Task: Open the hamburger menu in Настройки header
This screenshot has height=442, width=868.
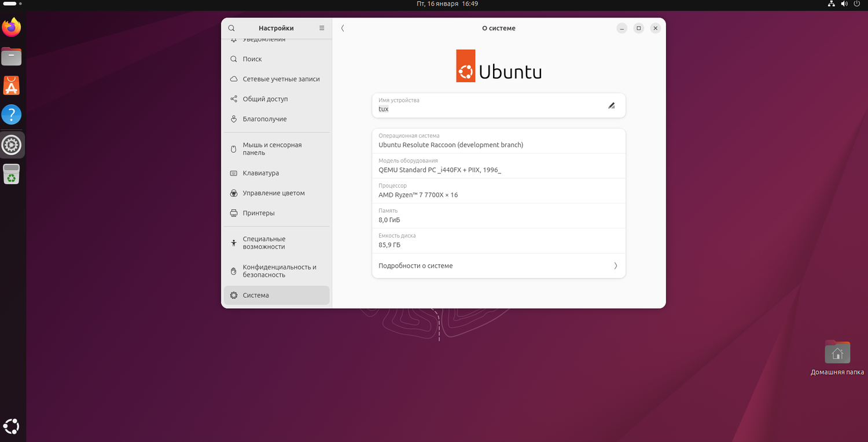Action: (321, 28)
